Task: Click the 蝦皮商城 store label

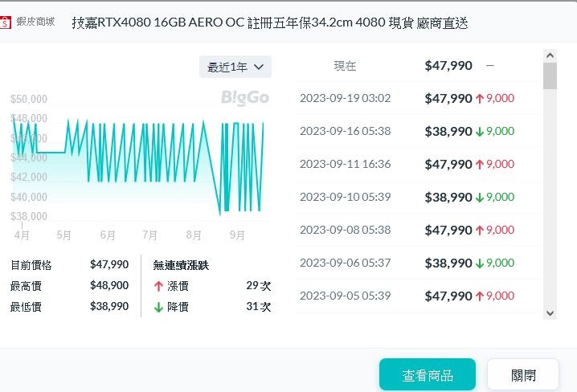Action: [x=35, y=22]
